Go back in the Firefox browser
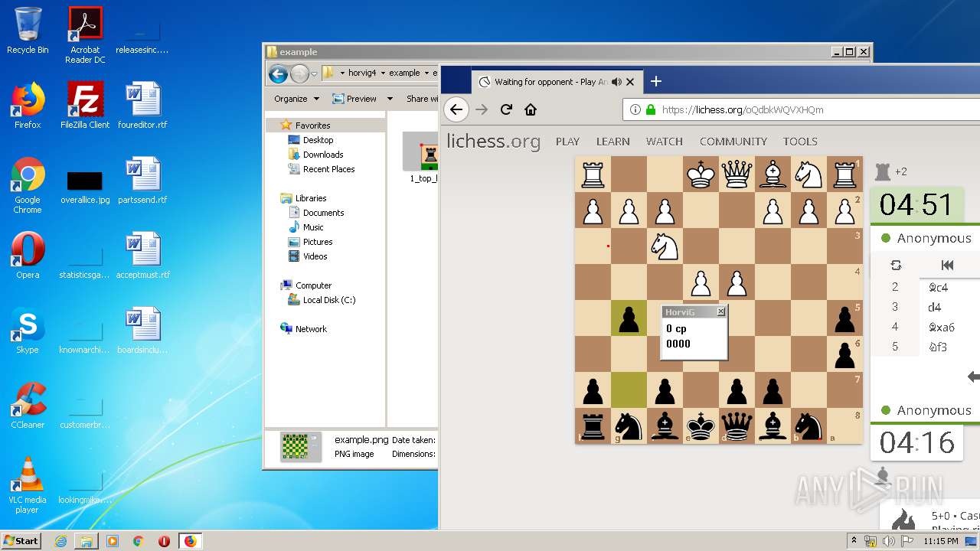Screen dimensions: 980x551 click(x=456, y=109)
